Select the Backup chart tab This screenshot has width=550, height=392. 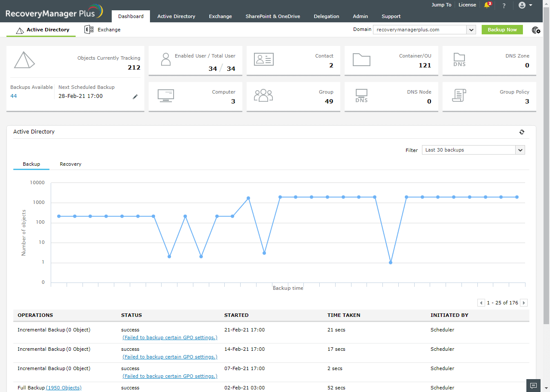click(x=31, y=164)
